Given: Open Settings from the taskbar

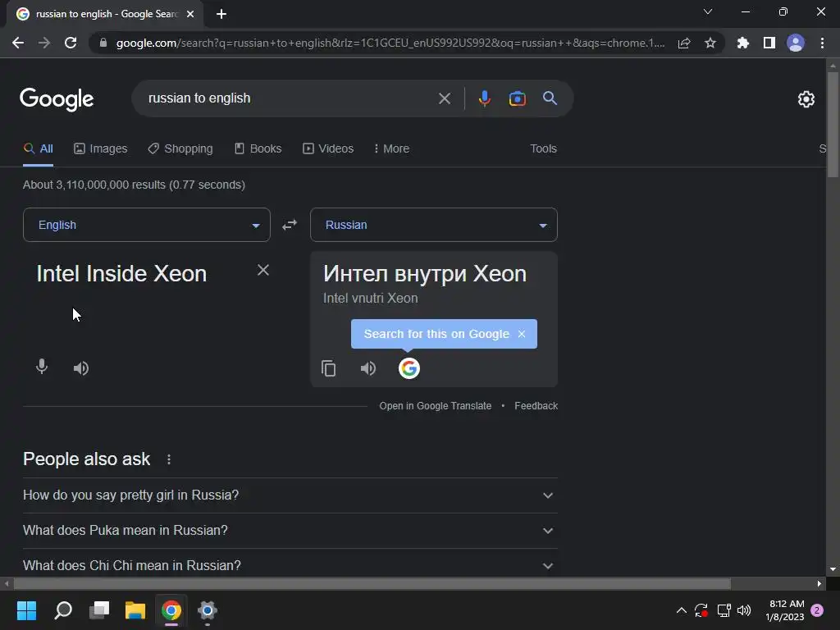Looking at the screenshot, I should click(207, 610).
